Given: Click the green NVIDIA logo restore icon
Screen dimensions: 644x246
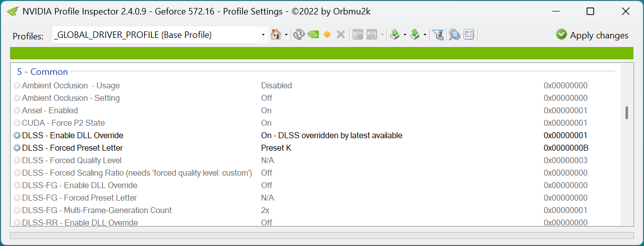Looking at the screenshot, I should pos(313,35).
